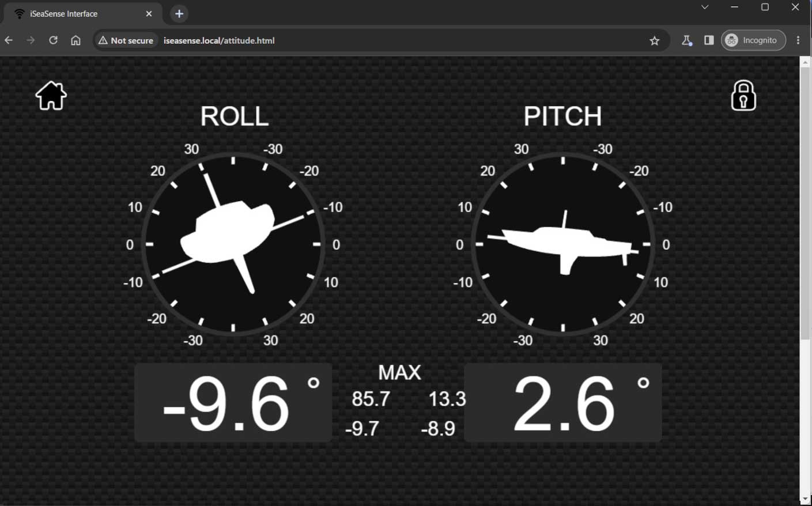Click the Not secure warning indicator
Viewport: 812px width, 506px height.
[126, 40]
